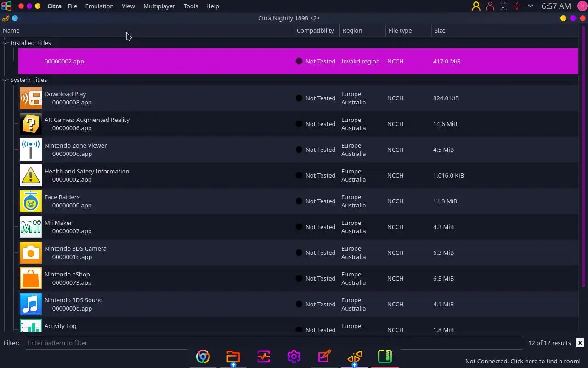Viewport: 588px width, 368px height.
Task: Launch the text editor dock icon
Action: click(x=324, y=356)
